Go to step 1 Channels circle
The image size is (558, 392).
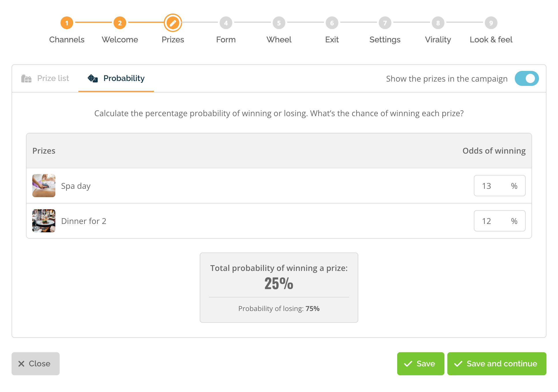pyautogui.click(x=67, y=23)
